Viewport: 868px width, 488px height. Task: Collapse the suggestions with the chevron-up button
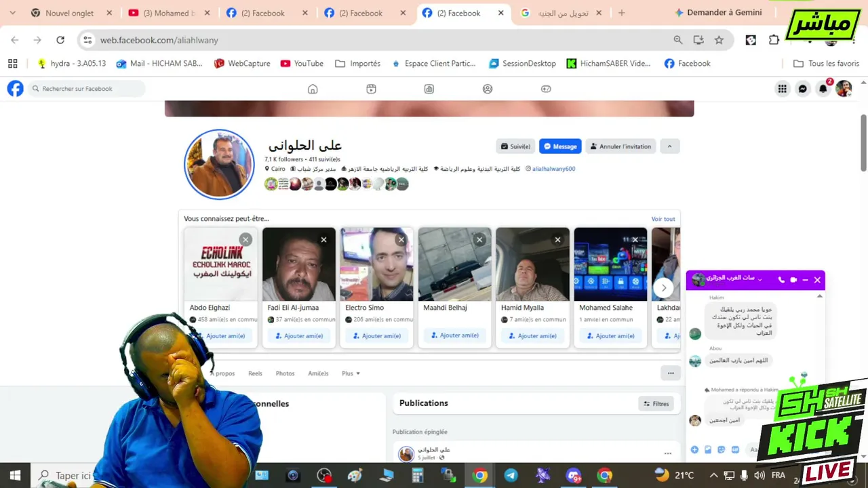point(669,146)
